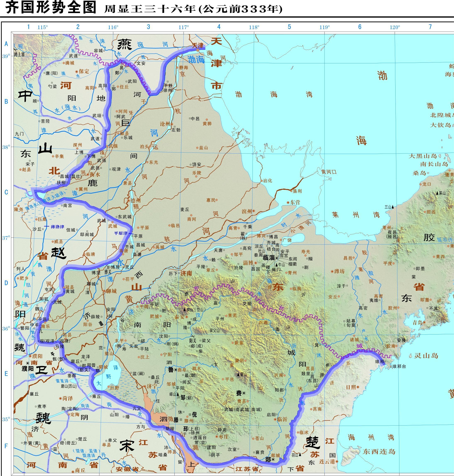Viewport: 454px width, 476px height.
Task: Select the town label "寿光"
Action: point(306,252)
